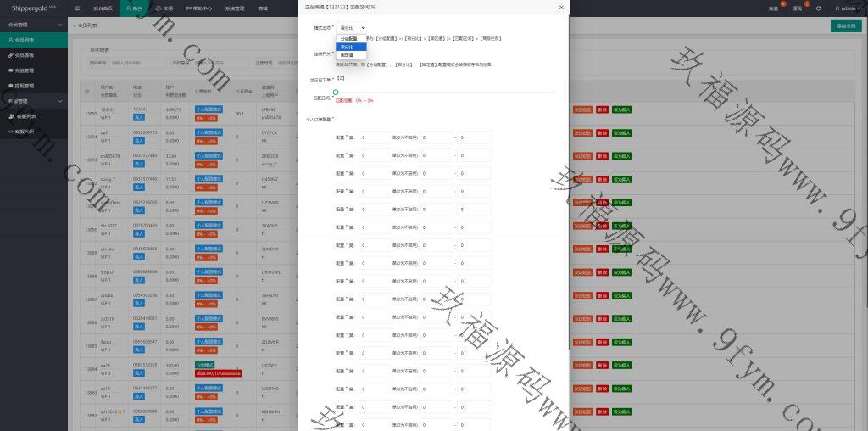Viewport: 868px width, 431px height.
Task: Select 百分比 highlighted dropdown option
Action: click(x=347, y=47)
